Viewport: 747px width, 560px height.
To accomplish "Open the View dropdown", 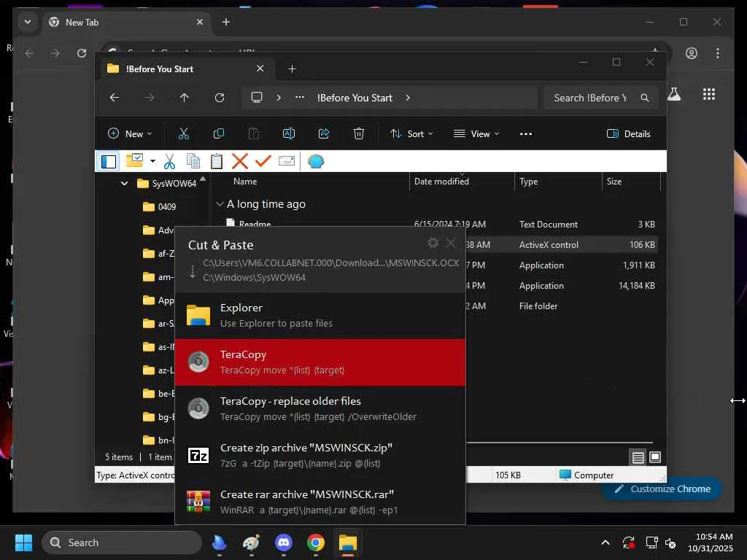I will coord(476,134).
